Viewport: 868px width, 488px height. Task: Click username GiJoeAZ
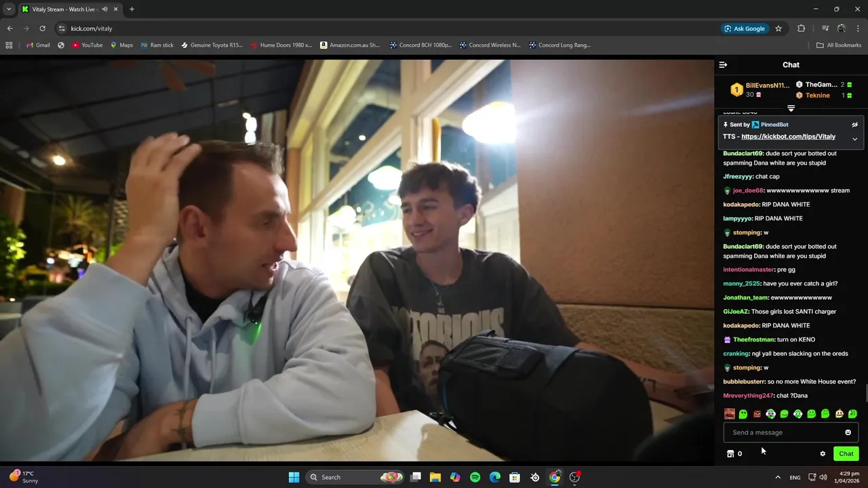pos(736,312)
